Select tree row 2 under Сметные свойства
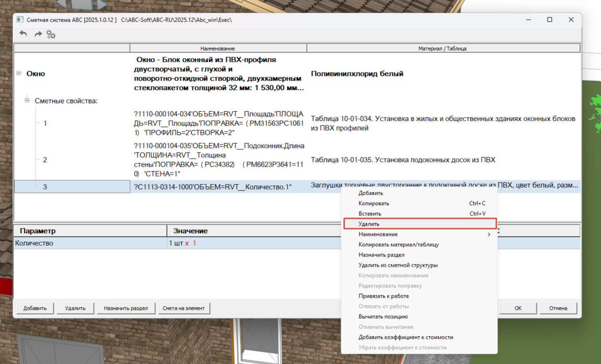The height and width of the screenshot is (364, 601). 45,160
